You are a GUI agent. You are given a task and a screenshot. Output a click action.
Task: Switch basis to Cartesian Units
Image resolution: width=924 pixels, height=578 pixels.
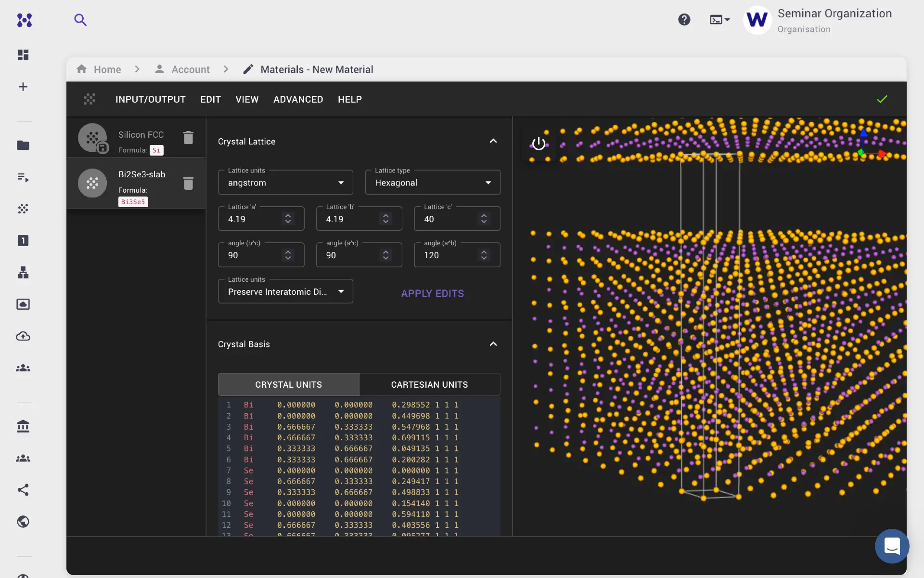pos(429,384)
